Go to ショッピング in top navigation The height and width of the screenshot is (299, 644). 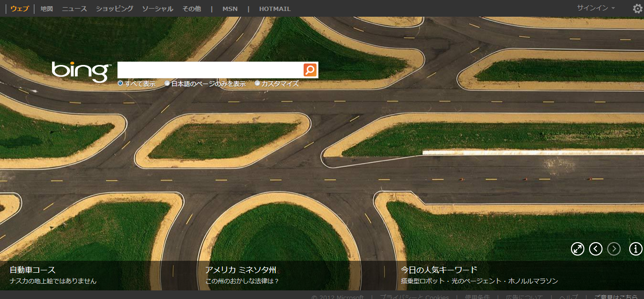[115, 9]
